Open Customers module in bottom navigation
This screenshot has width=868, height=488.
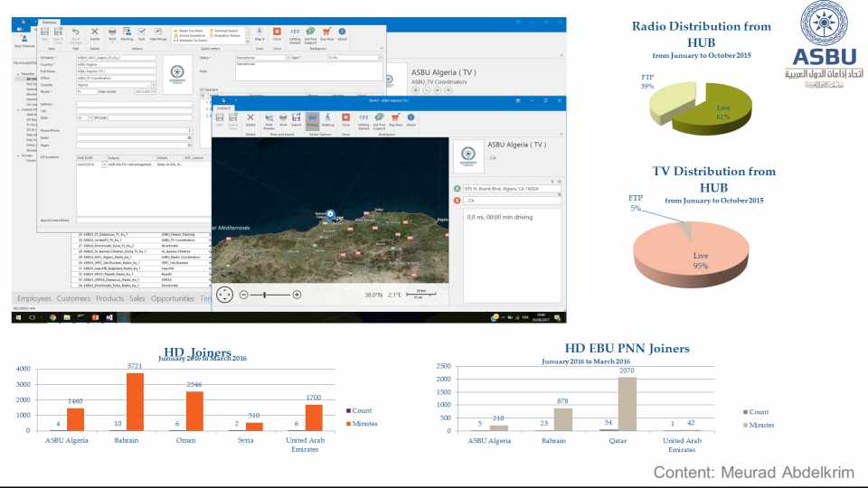pos(73,299)
